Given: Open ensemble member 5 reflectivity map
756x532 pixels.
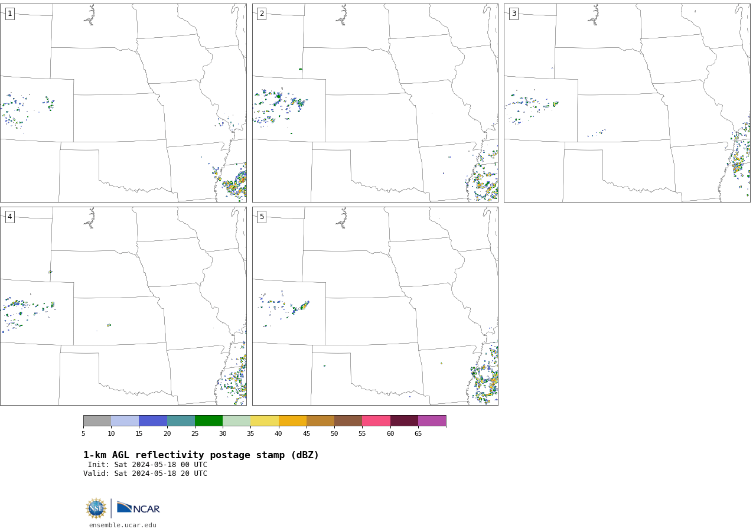Looking at the screenshot, I should click(x=375, y=306).
